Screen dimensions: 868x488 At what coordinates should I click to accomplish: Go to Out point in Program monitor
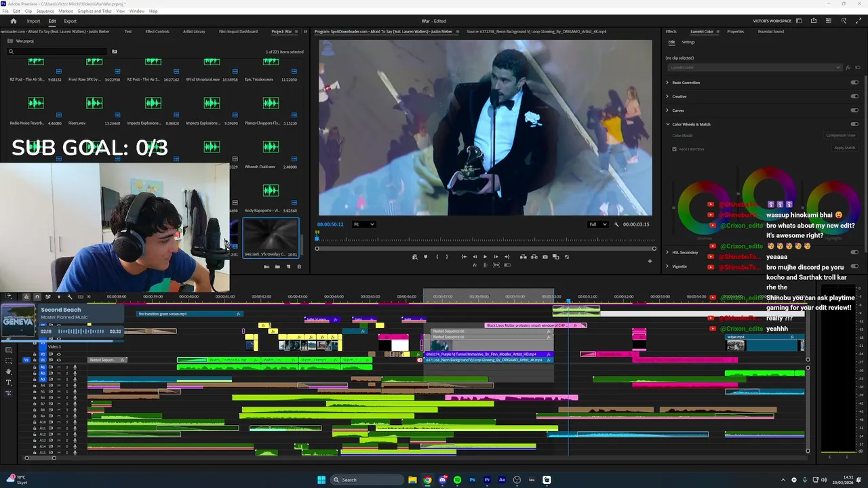[x=507, y=257]
